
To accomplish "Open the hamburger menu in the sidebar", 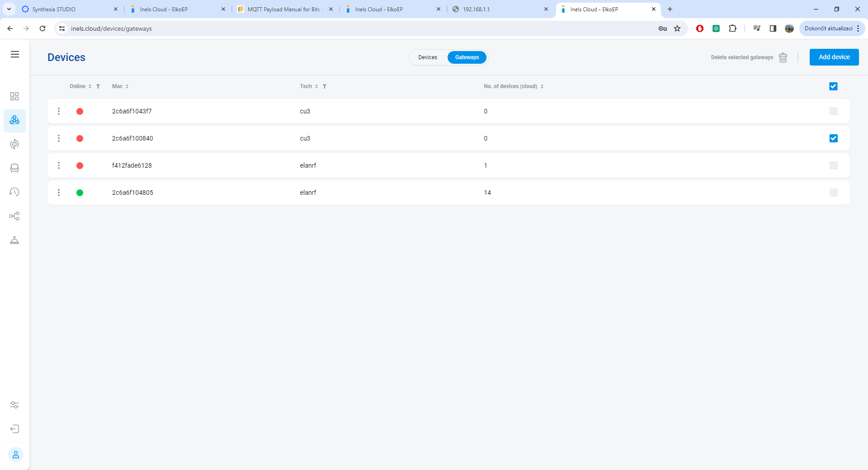I will pos(15,54).
